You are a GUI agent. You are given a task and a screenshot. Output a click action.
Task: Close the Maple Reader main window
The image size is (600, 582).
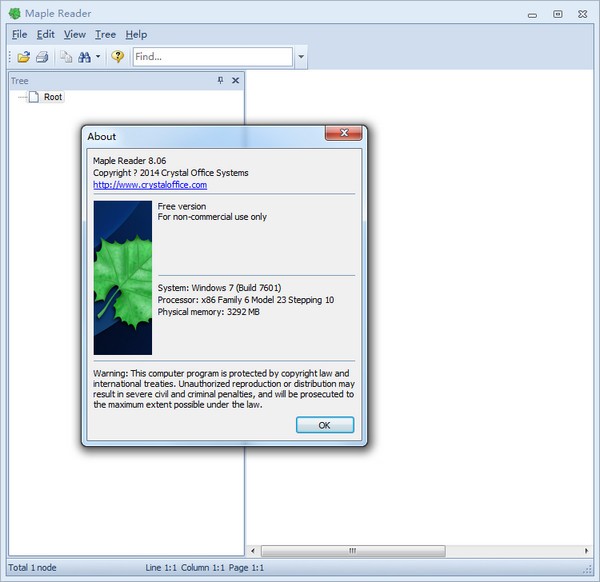click(x=583, y=15)
